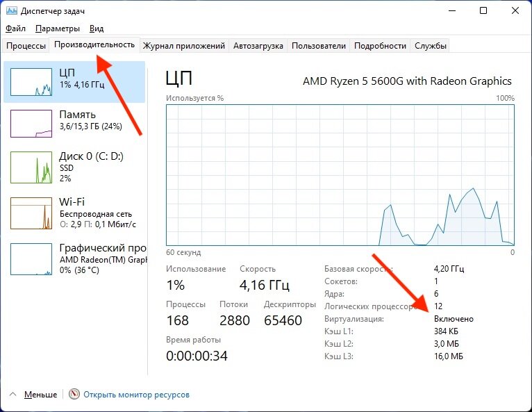Select the Производительность tab
This screenshot has width=532, height=412.
click(x=94, y=44)
